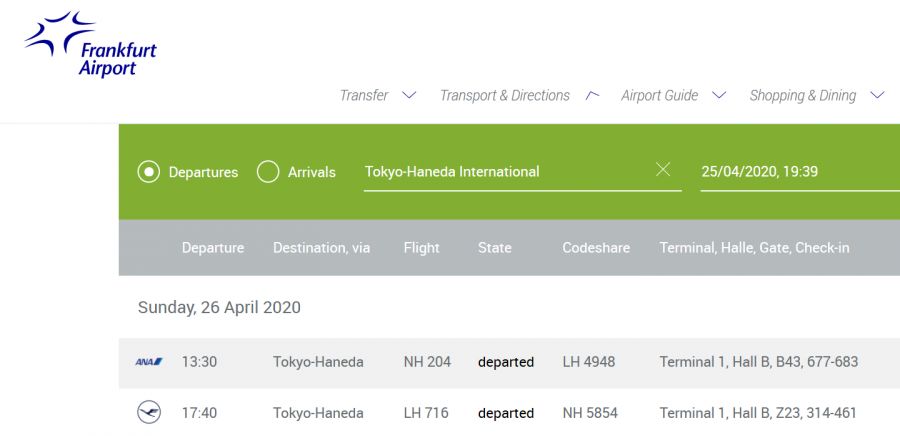Click the Codeshare column header
Viewport: 900px width, 436px height.
596,248
